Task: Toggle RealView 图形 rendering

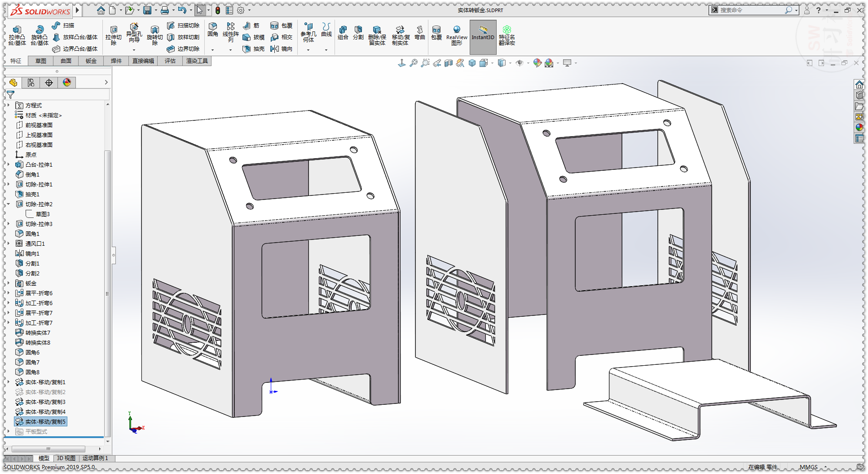Action: coord(457,36)
